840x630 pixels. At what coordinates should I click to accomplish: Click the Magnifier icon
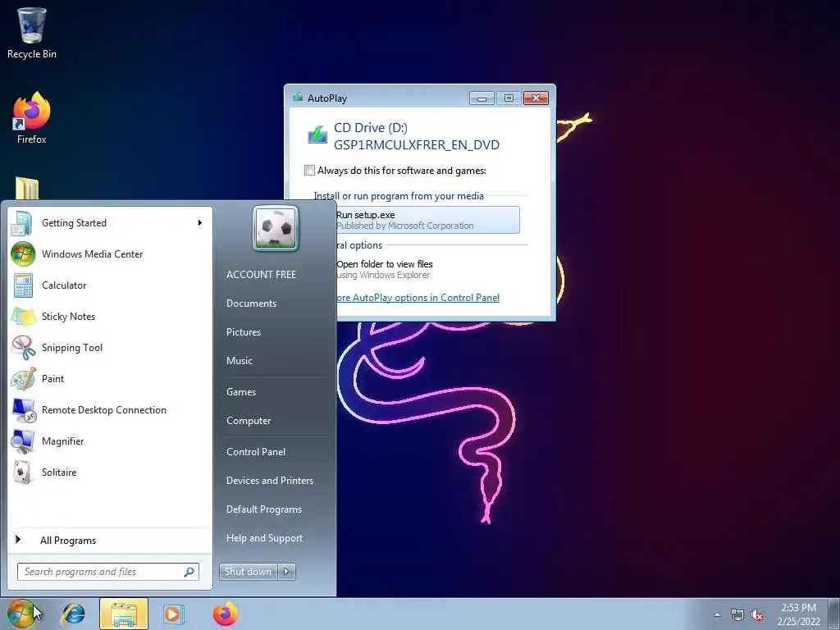(x=23, y=441)
